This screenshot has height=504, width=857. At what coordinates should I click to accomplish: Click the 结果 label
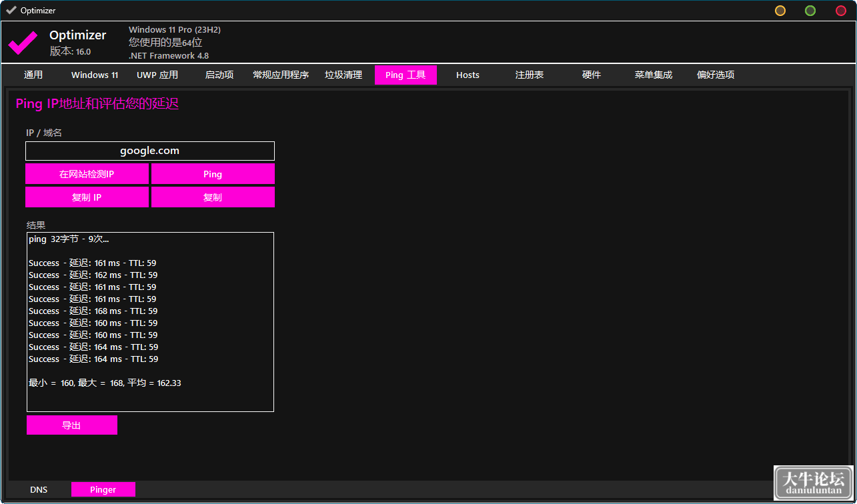pyautogui.click(x=36, y=225)
